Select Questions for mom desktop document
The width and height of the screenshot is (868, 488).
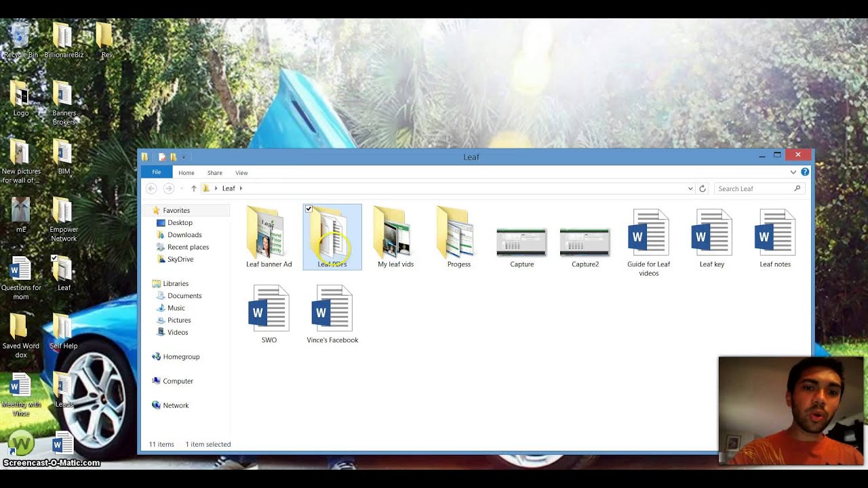coord(21,277)
